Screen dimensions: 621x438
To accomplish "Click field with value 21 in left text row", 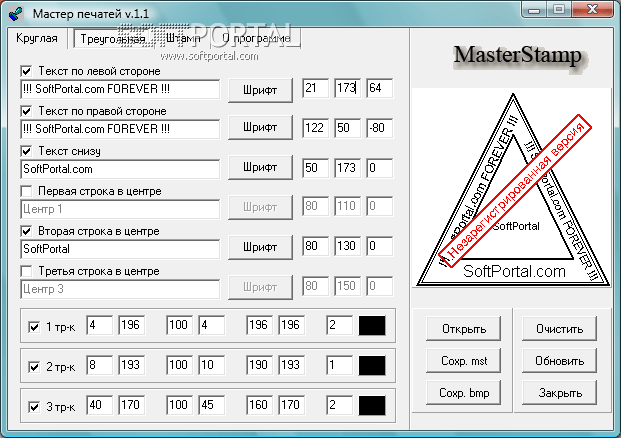I will [x=315, y=88].
